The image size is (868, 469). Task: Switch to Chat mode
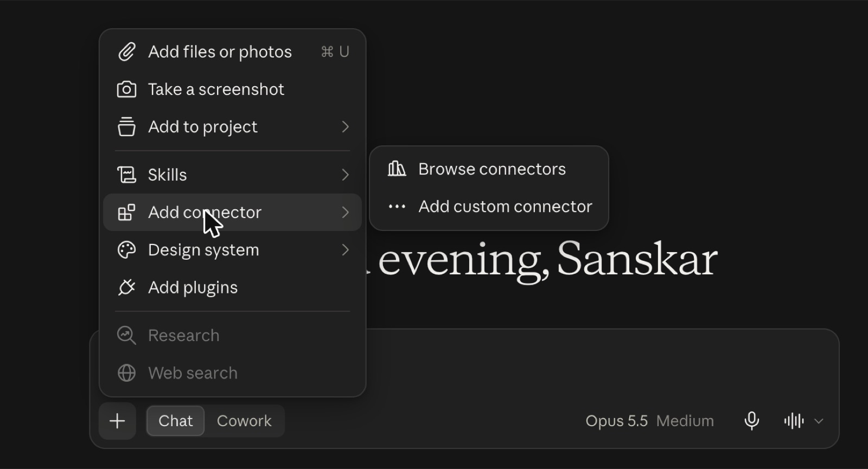tap(175, 421)
